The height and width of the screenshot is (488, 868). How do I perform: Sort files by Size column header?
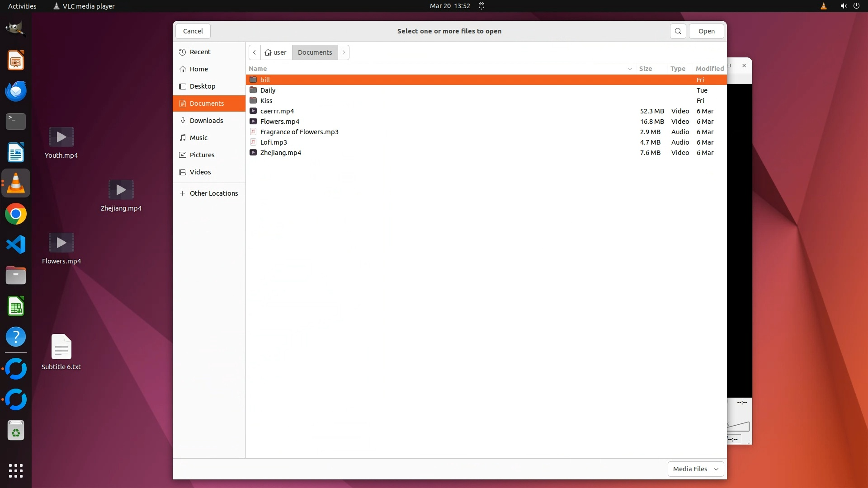[645, 69]
